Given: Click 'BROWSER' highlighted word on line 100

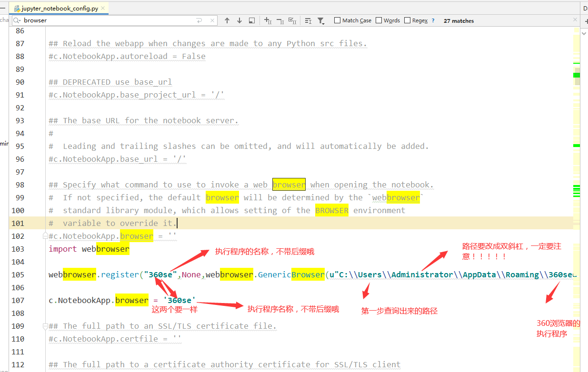Looking at the screenshot, I should pos(332,210).
